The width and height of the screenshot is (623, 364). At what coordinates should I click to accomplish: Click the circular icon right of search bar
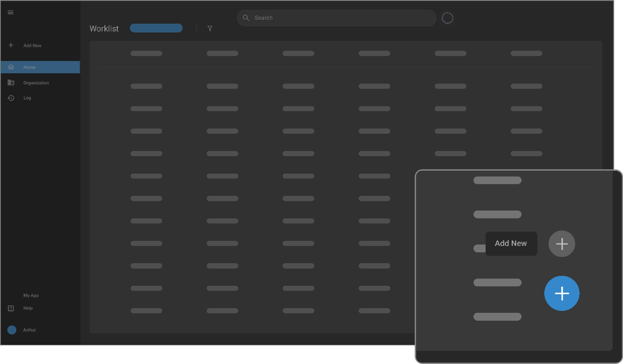447,18
